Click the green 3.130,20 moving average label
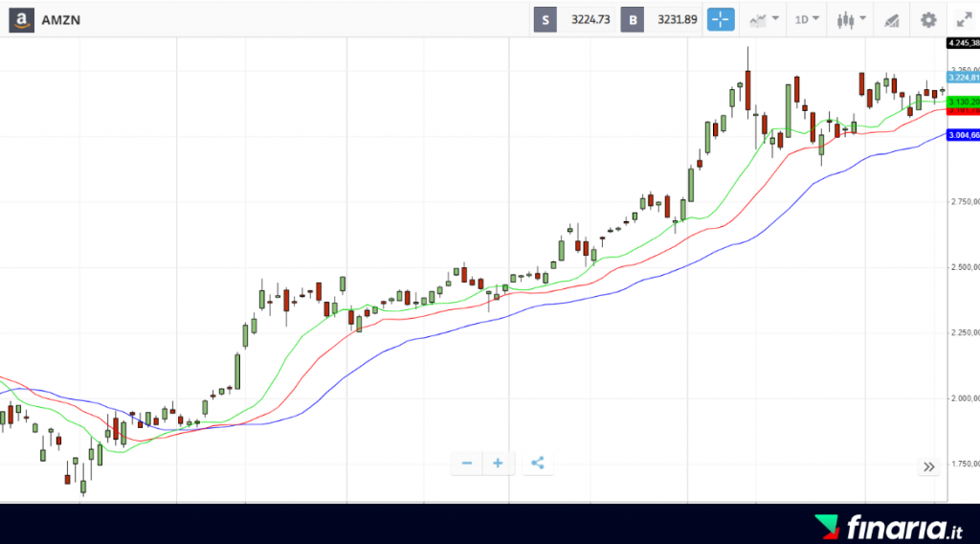Viewport: 980px width, 544px height. [x=963, y=102]
